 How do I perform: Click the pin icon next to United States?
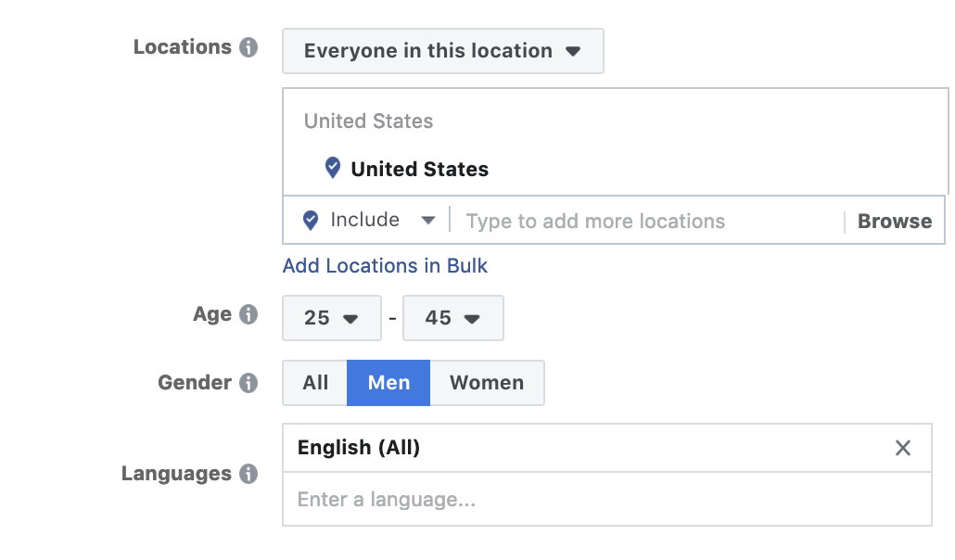click(x=333, y=169)
